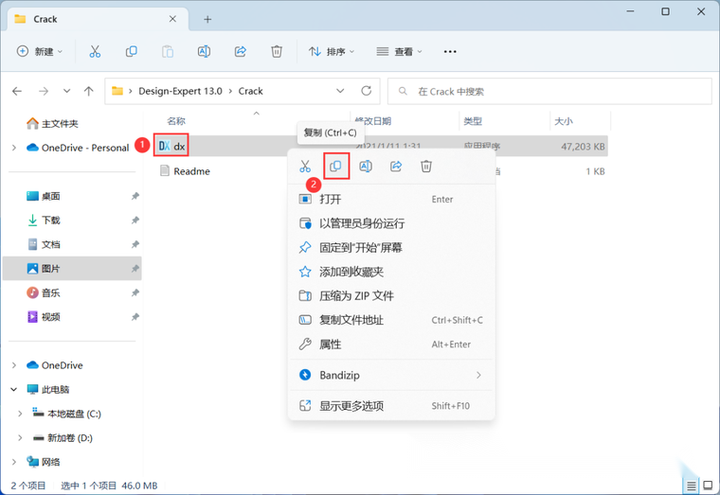
Task: Click the folder icon in the address bar
Action: (118, 91)
